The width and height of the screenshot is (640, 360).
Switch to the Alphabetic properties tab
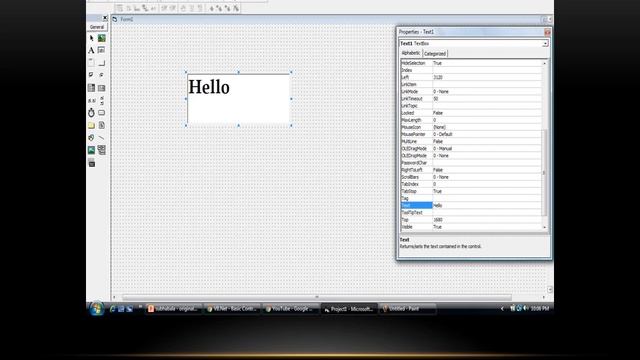(411, 53)
